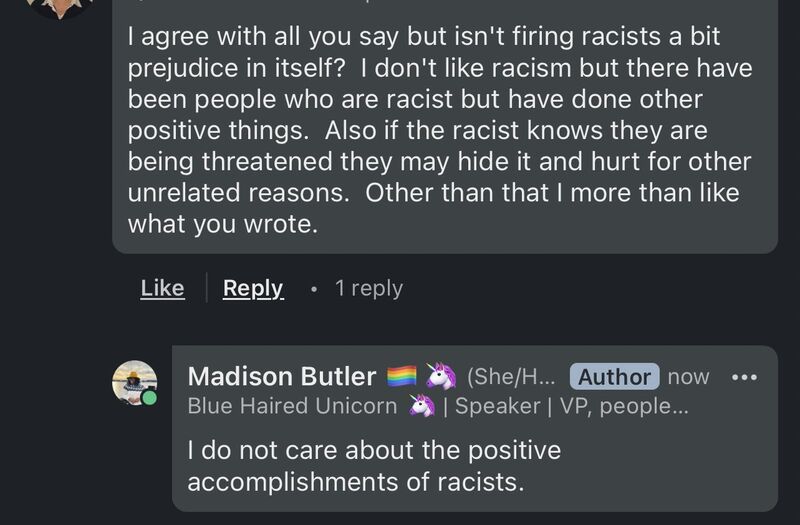
Task: Click the green online status dot
Action: coord(149,399)
